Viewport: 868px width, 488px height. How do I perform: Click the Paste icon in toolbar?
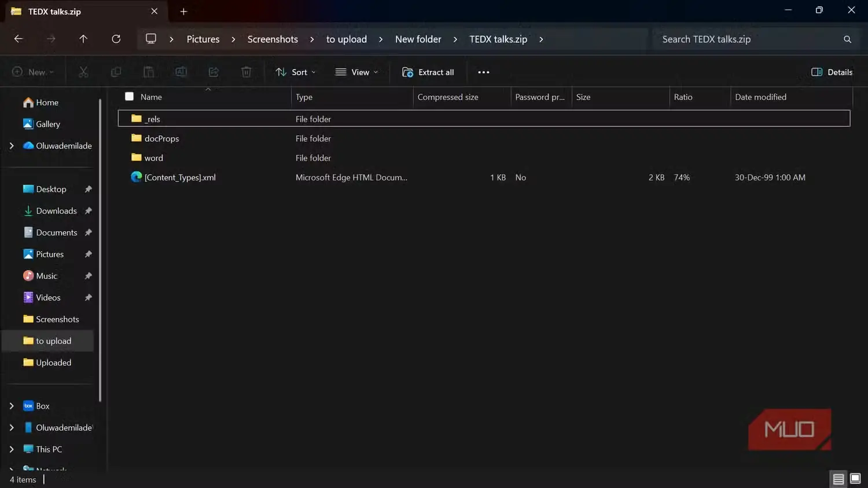pyautogui.click(x=149, y=72)
